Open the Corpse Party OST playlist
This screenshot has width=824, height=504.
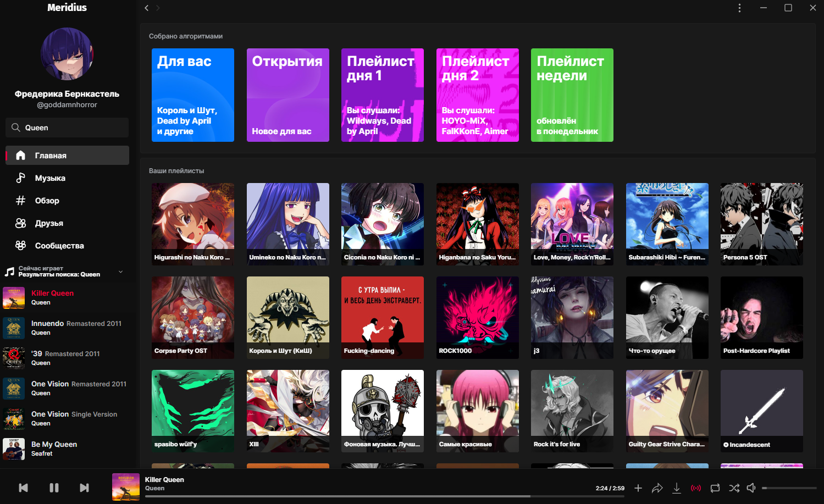[x=193, y=318]
